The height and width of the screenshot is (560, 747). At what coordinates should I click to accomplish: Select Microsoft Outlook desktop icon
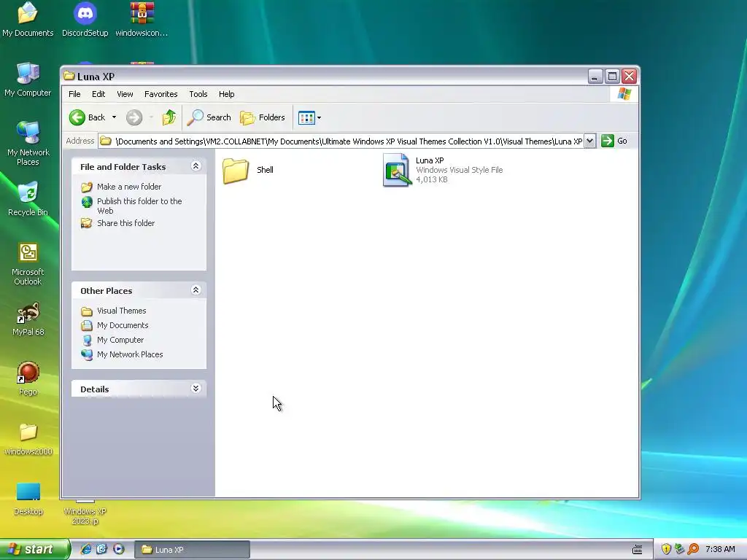(28, 263)
